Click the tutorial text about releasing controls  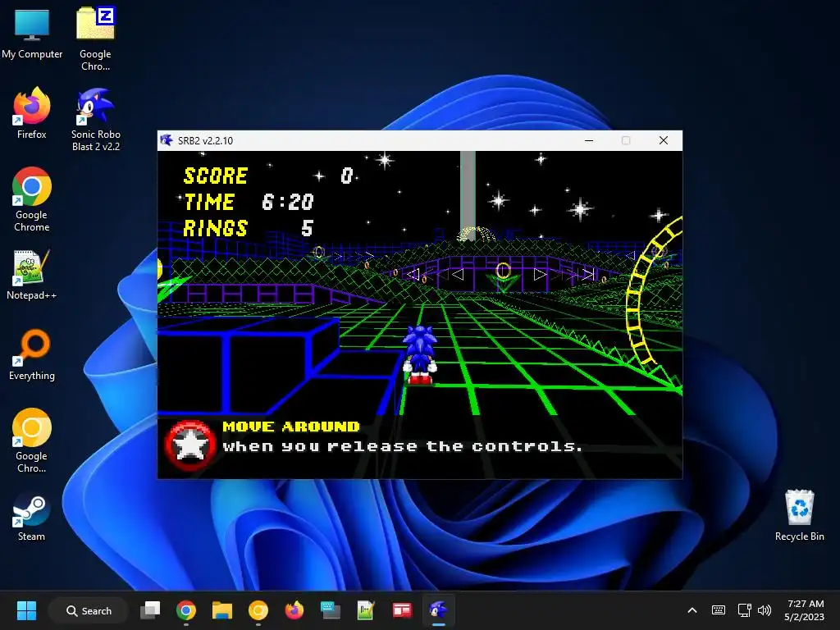[402, 446]
